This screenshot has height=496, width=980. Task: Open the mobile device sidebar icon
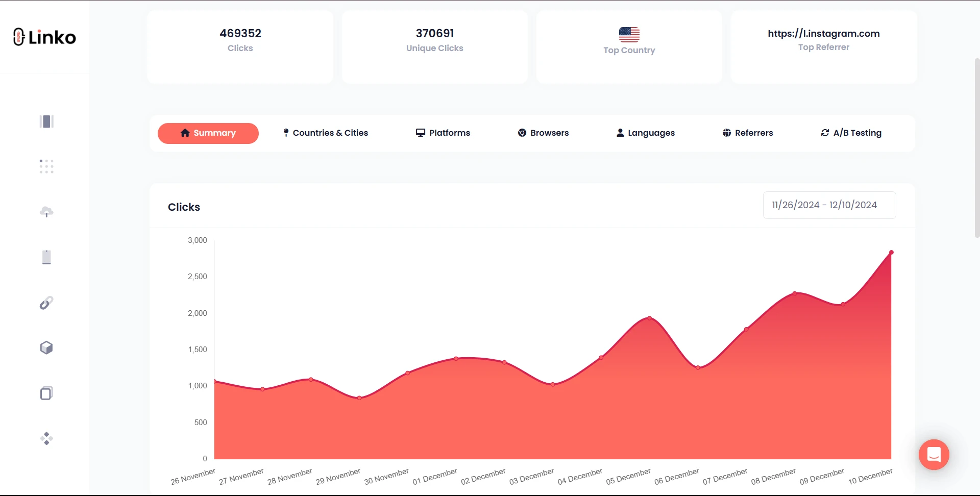coord(46,257)
